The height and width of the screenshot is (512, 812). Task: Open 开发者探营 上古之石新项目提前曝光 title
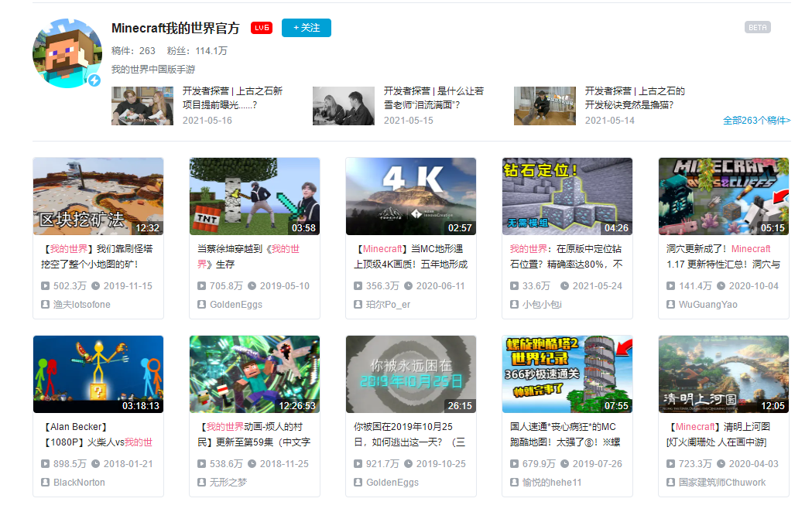tap(232, 97)
